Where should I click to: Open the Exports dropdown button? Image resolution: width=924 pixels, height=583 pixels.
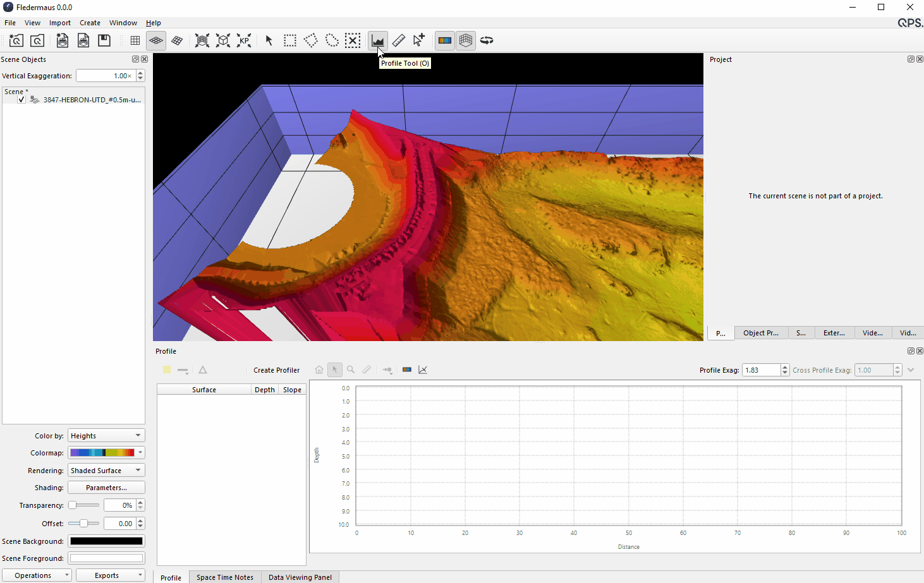pyautogui.click(x=110, y=575)
